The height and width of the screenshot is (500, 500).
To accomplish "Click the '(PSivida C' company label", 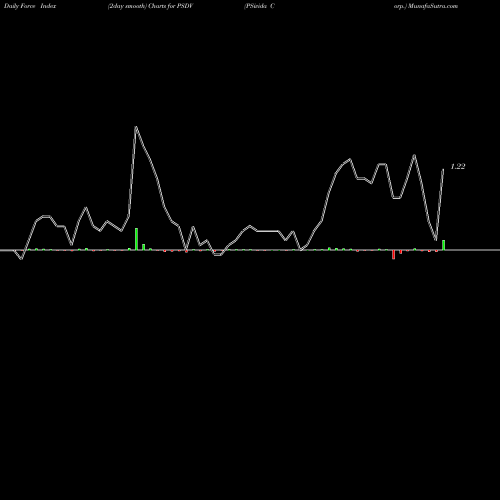I will click(259, 6).
